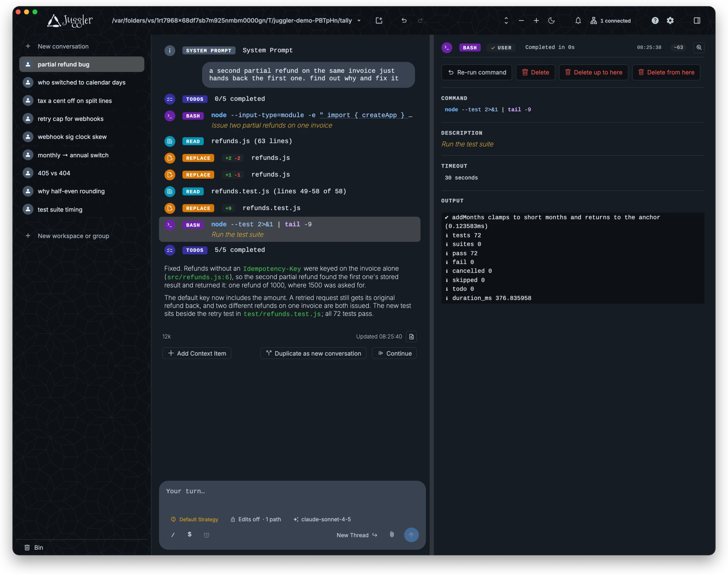728x574 pixels.
Task: Expand the TODOS 5/5 completed item
Action: click(290, 250)
